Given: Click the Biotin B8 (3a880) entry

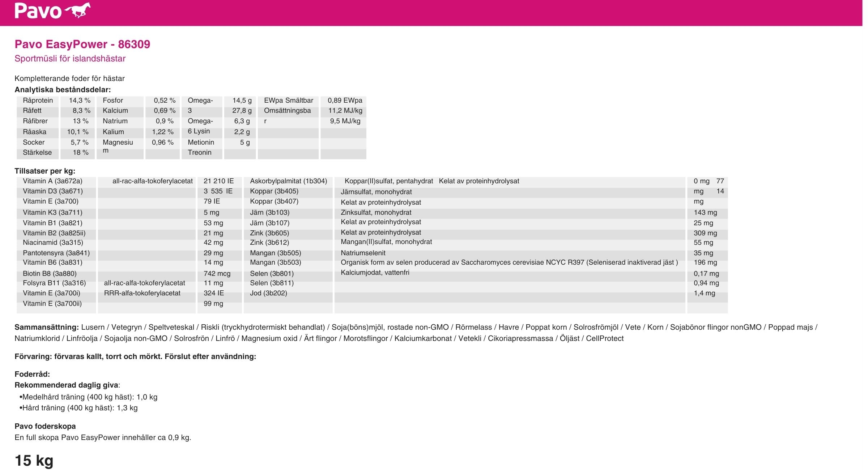Looking at the screenshot, I should tap(50, 274).
